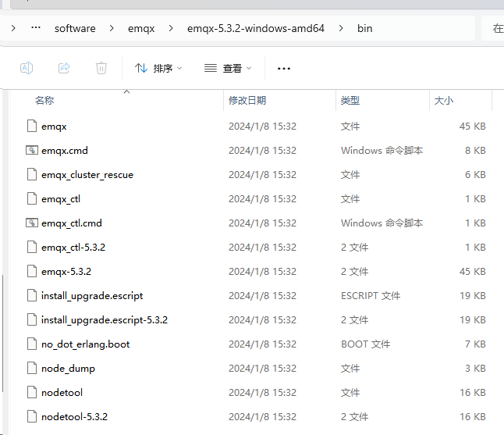The width and height of the screenshot is (504, 435).
Task: Go to emqx-5.3.2-windows-amd64 breadcrumb folder
Action: pos(256,29)
